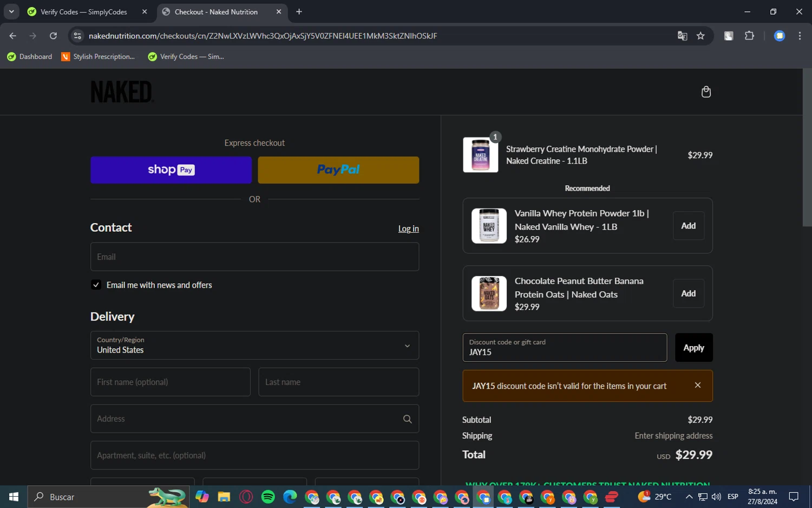Switch to the Verify Codes — SimplyCodes tab

[84, 12]
